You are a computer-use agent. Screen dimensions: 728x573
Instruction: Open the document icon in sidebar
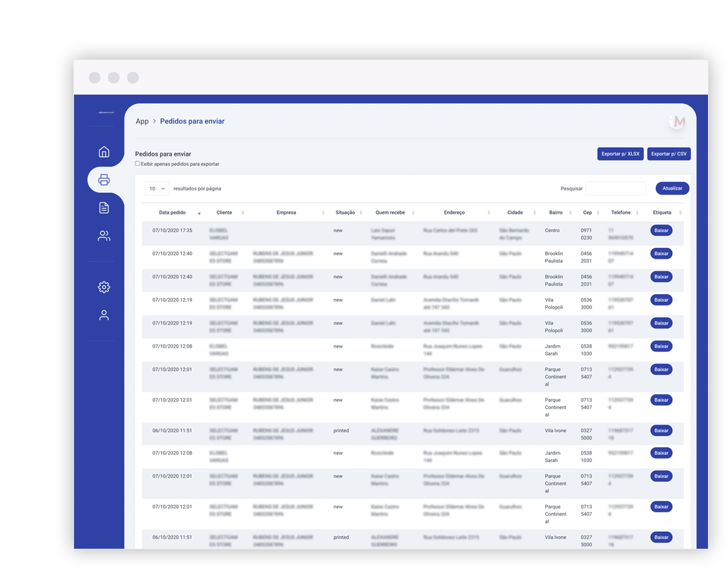point(104,208)
